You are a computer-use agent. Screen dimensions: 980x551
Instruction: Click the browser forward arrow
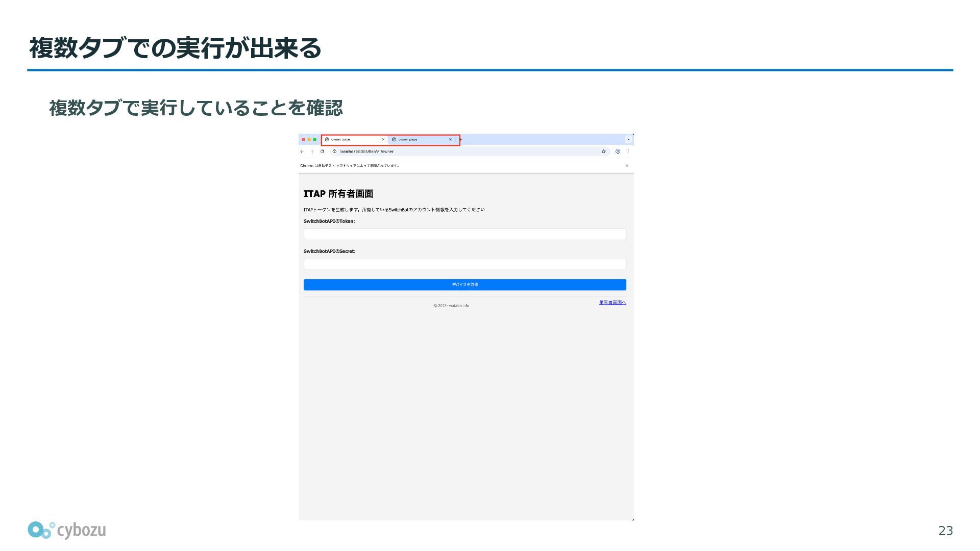click(x=312, y=152)
